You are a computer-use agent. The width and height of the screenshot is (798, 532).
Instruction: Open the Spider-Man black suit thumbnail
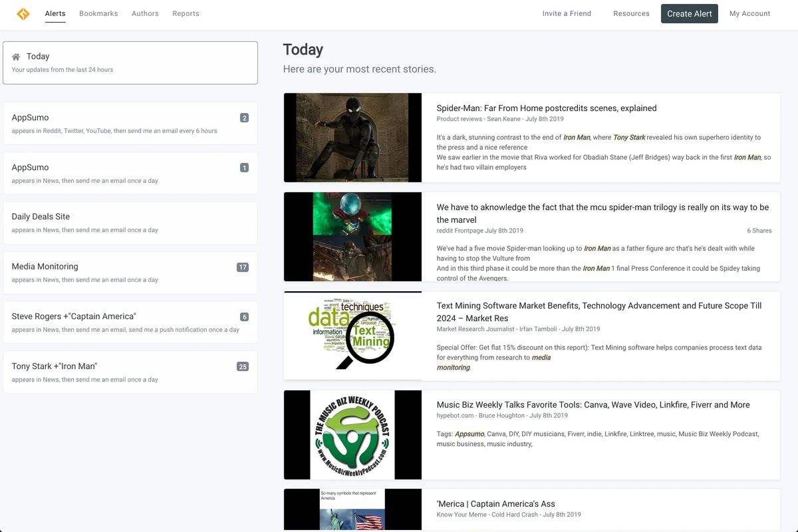352,138
